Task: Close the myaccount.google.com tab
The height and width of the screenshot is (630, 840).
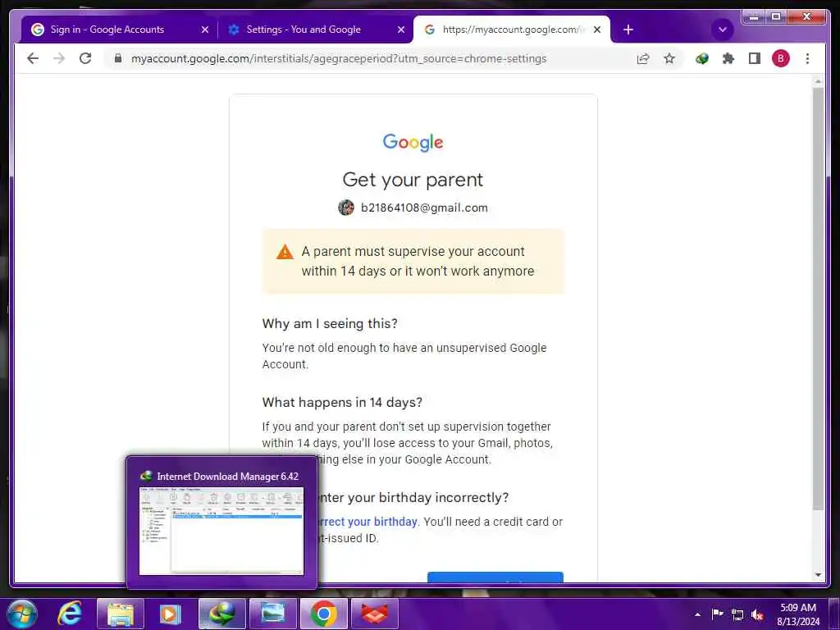Action: 597,30
